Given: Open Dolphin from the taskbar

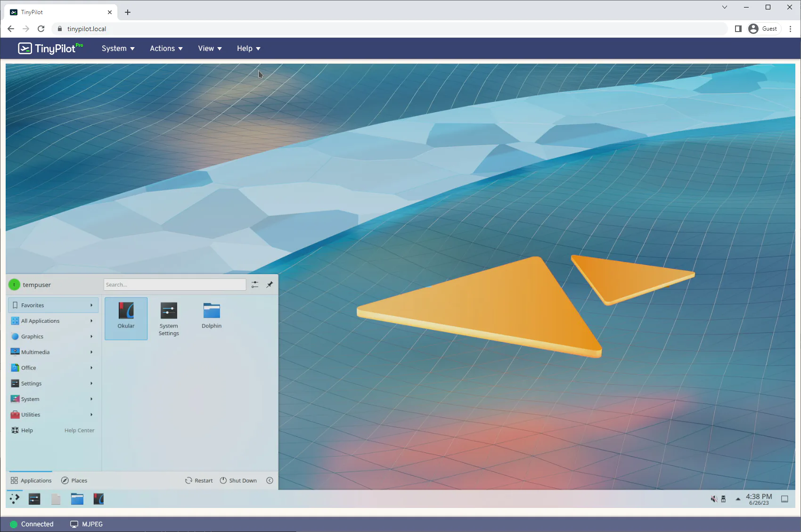Looking at the screenshot, I should click(x=77, y=499).
